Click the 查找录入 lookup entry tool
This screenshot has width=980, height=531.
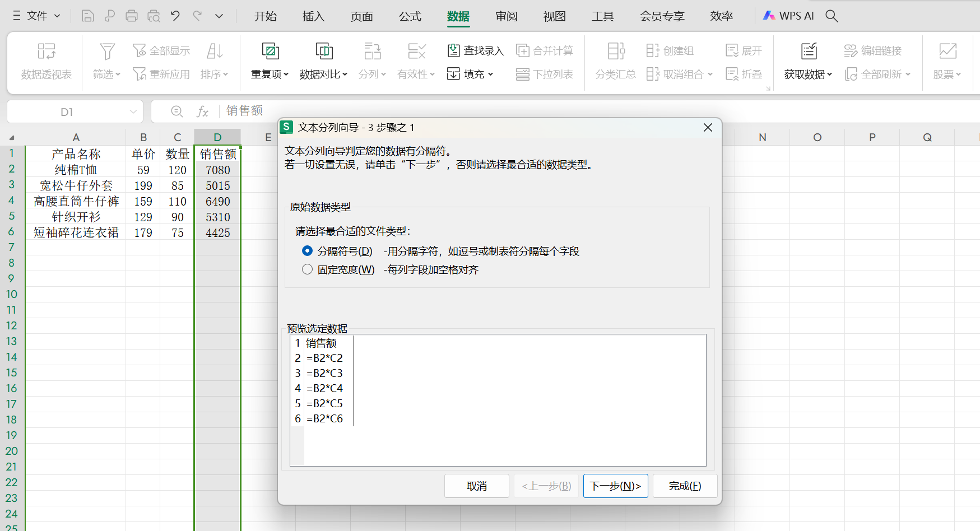475,50
